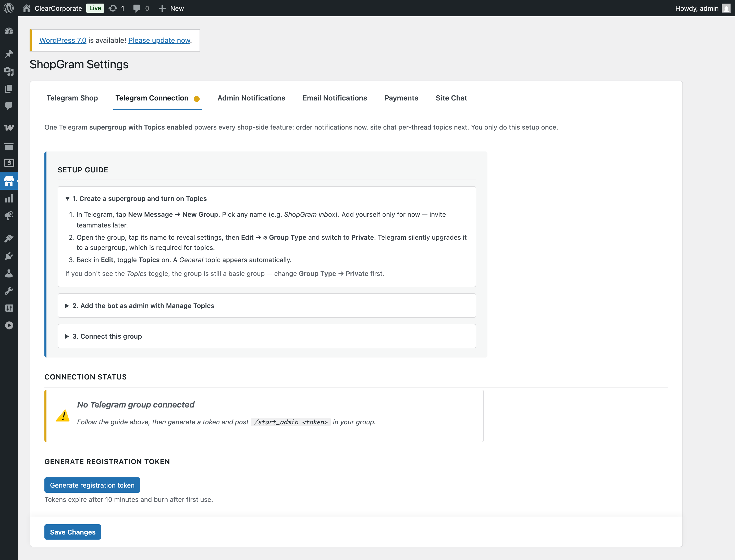Open WooCommerce sidebar icon
Image resolution: width=735 pixels, height=560 pixels.
coord(9,128)
